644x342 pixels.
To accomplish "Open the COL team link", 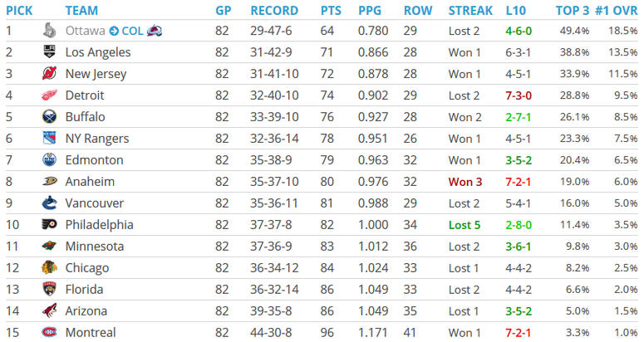I will (132, 32).
